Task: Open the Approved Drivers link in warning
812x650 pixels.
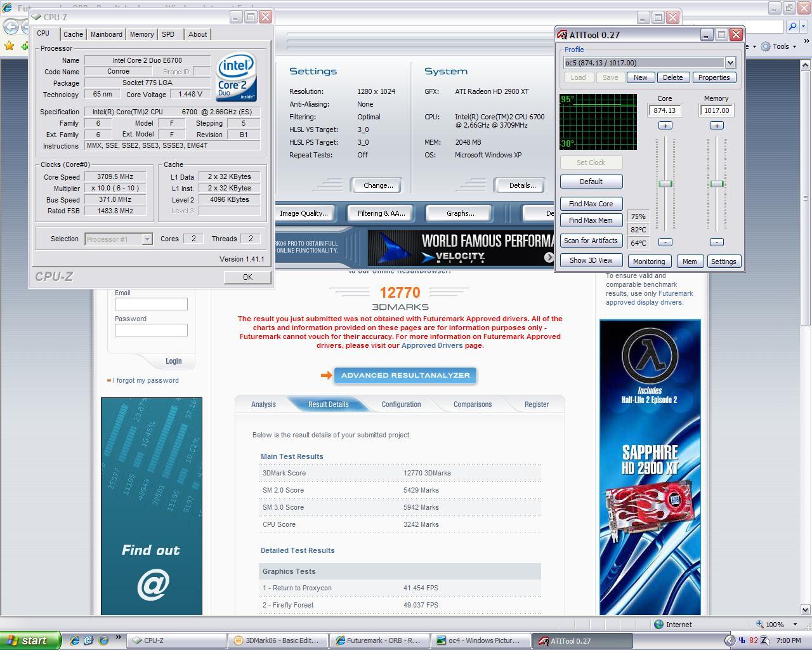Action: (x=431, y=345)
